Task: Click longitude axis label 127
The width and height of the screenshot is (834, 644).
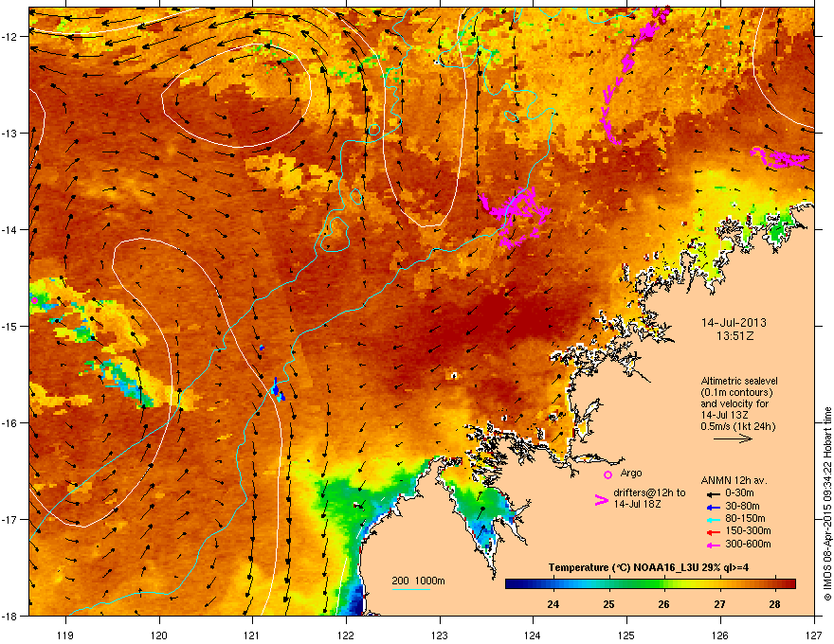Action: (x=814, y=635)
